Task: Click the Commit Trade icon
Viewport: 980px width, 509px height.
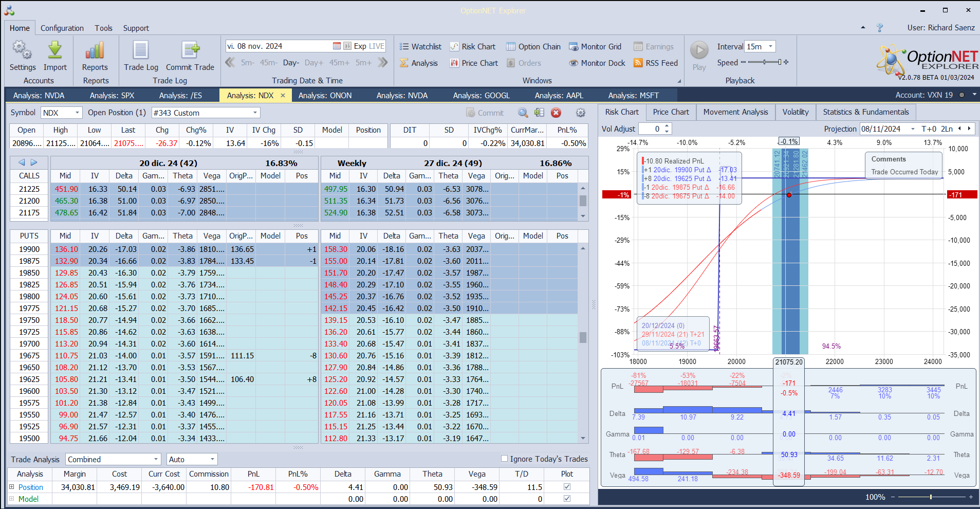Action: click(190, 50)
